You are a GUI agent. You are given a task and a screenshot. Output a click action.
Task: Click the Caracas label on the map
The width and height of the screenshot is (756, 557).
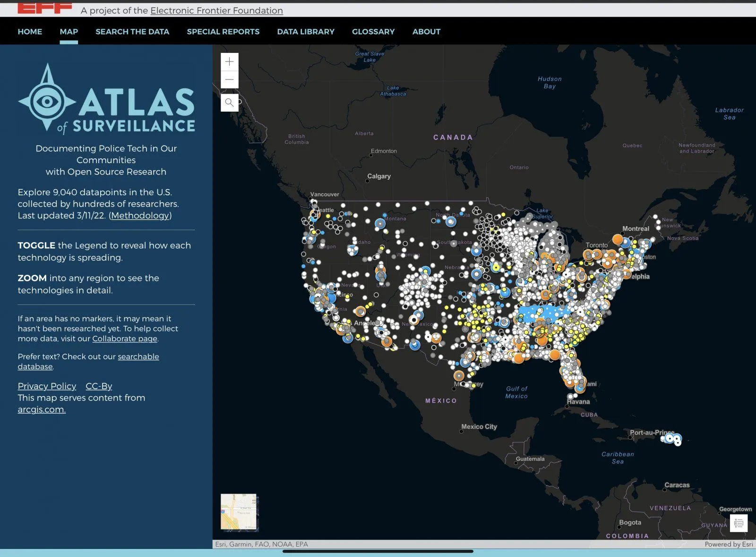click(677, 485)
